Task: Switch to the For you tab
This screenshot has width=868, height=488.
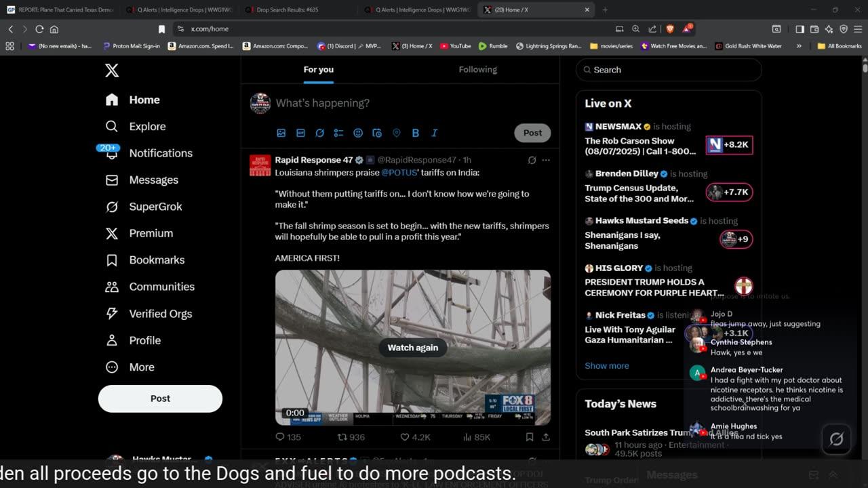Action: point(319,70)
